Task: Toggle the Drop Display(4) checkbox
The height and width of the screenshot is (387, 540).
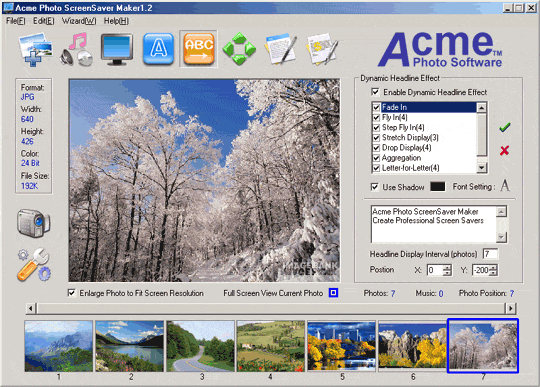Action: (x=376, y=148)
